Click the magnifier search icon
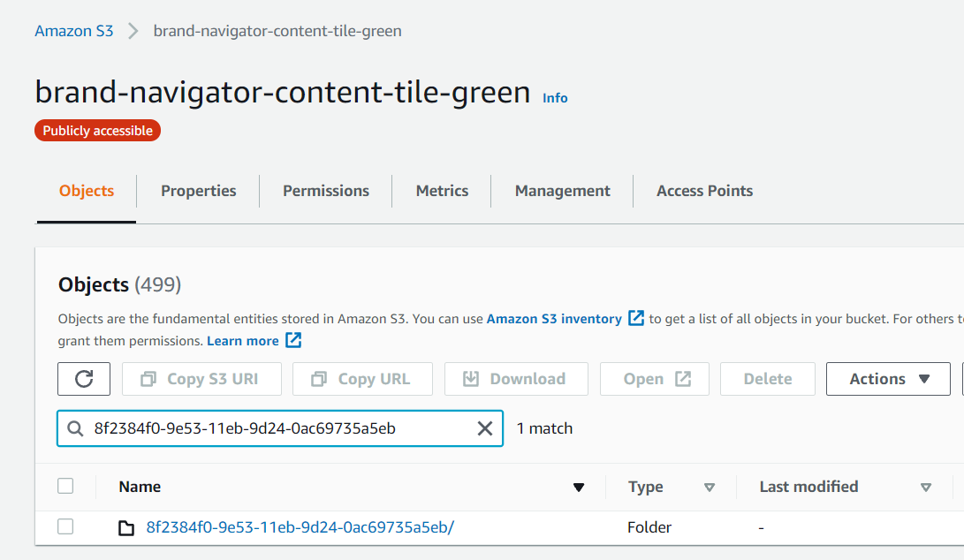Image resolution: width=964 pixels, height=560 pixels. [75, 428]
